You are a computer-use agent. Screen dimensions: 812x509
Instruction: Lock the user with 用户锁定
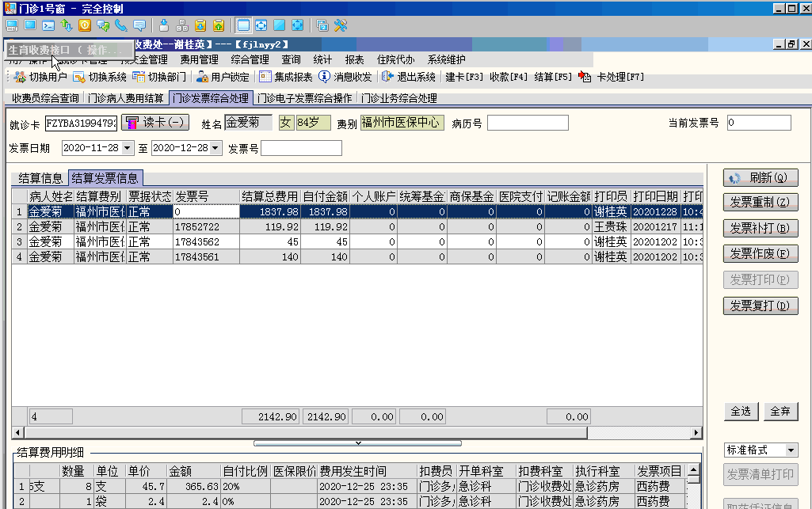(x=203, y=77)
